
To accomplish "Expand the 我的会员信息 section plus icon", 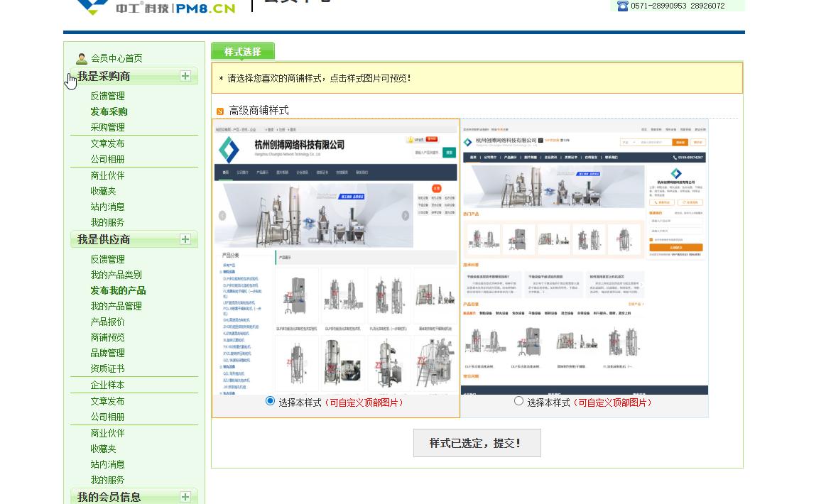I will coord(185,497).
